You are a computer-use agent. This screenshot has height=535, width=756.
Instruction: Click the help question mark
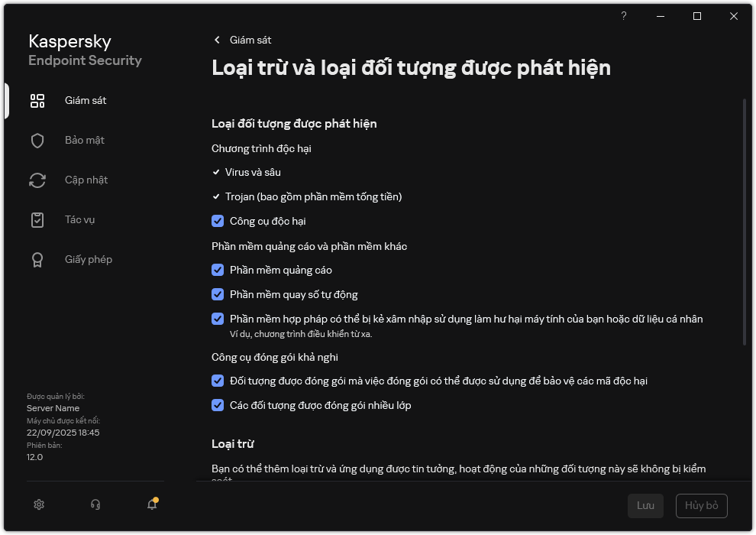[623, 16]
